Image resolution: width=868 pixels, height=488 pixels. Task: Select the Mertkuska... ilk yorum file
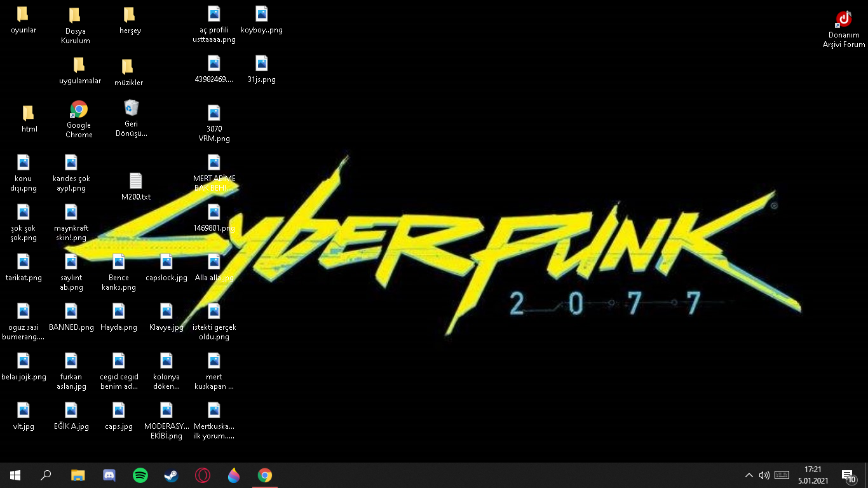click(x=214, y=421)
